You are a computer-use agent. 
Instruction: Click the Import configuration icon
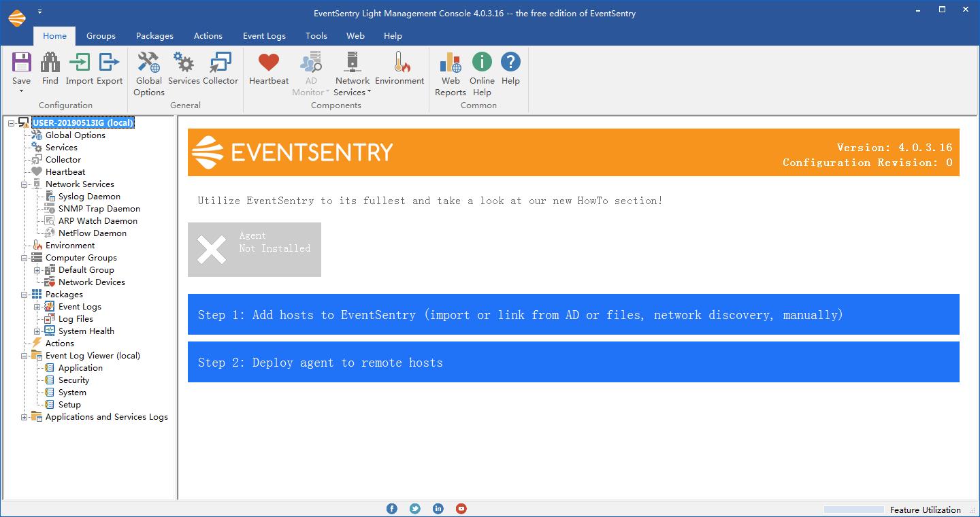click(x=79, y=63)
